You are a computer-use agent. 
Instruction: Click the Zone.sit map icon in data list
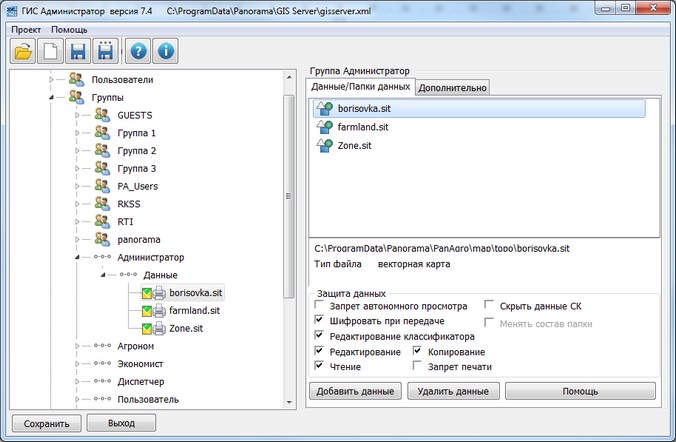click(324, 146)
